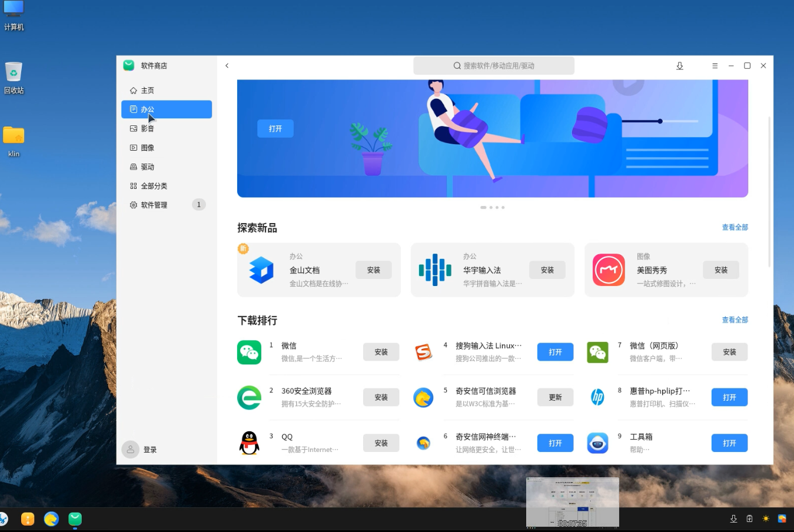
Task: Show 全部分类 in the sidebar
Action: pos(167,186)
